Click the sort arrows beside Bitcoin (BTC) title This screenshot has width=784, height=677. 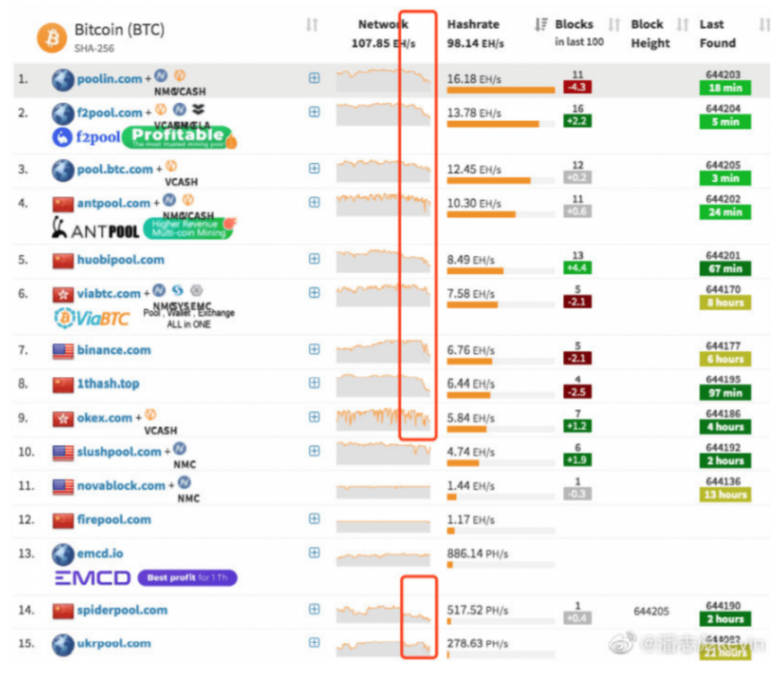(312, 24)
